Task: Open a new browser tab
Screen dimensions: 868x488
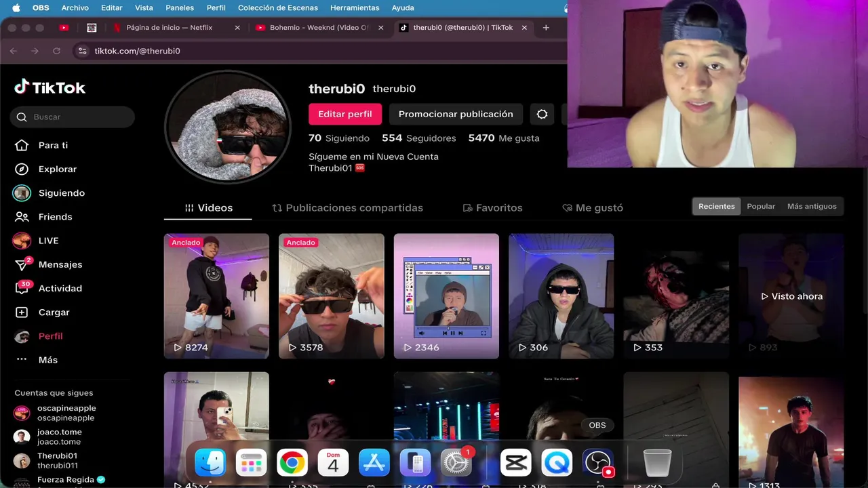Action: 546,28
